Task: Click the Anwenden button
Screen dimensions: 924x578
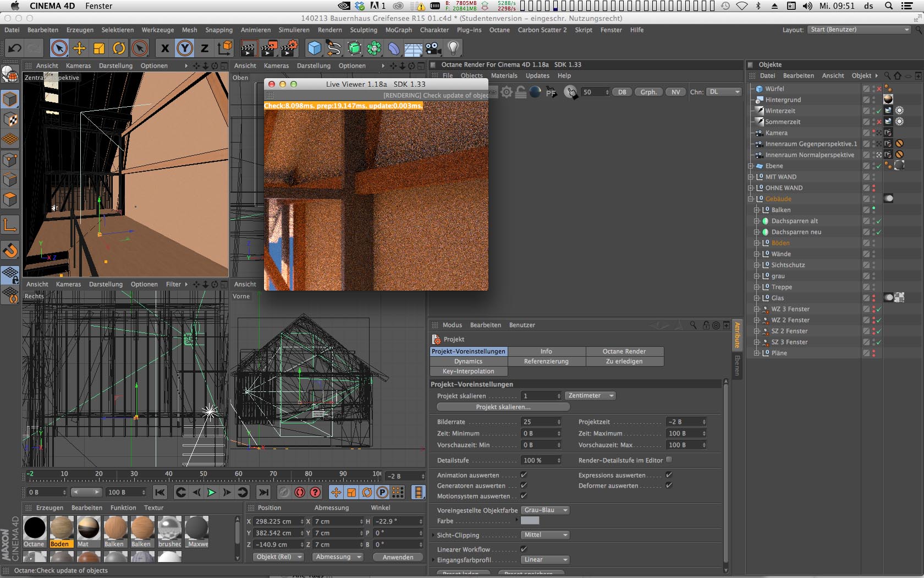Action: tap(398, 557)
